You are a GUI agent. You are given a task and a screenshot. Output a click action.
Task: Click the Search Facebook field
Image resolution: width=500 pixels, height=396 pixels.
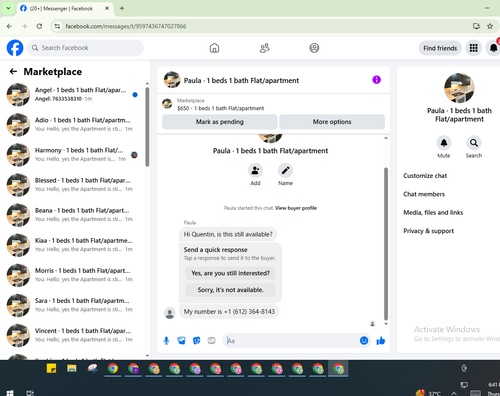pos(85,48)
